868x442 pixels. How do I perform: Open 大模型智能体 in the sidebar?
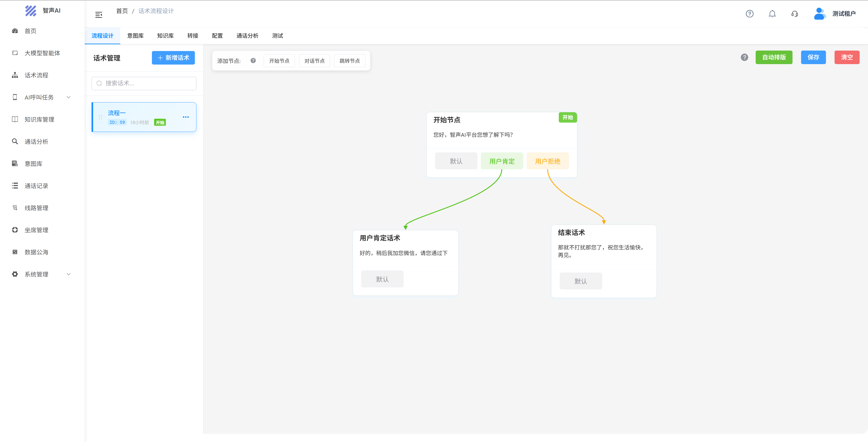[x=42, y=53]
